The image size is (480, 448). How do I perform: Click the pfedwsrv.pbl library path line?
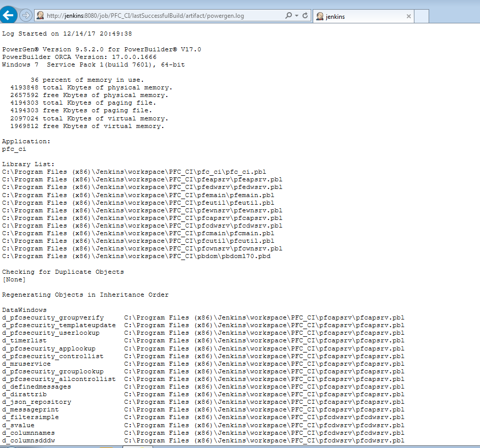point(142,187)
